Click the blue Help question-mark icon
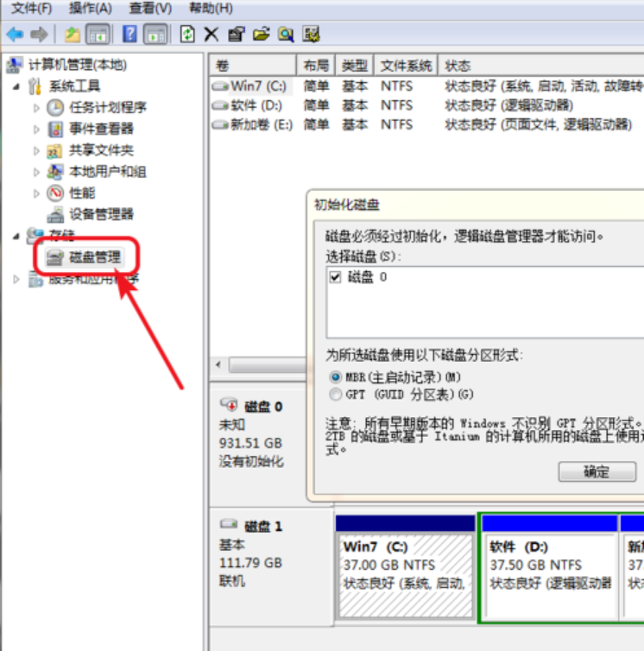Viewport: 644px width, 651px height. point(129,35)
